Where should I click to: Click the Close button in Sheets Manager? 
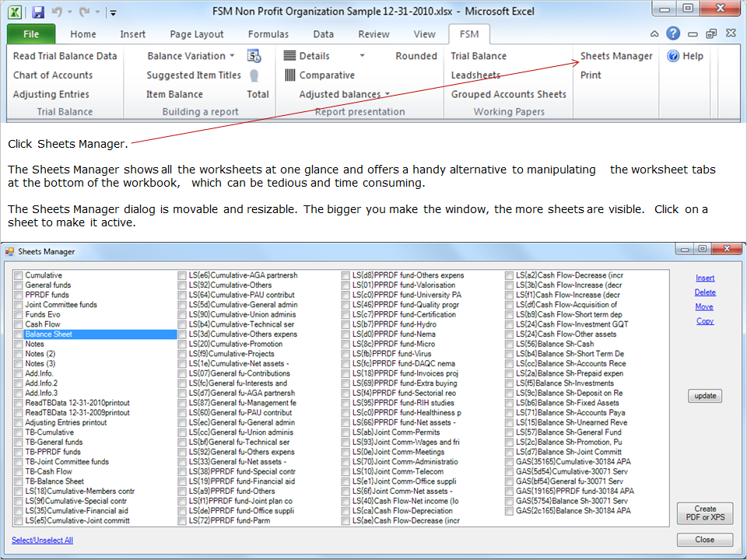[x=705, y=540]
